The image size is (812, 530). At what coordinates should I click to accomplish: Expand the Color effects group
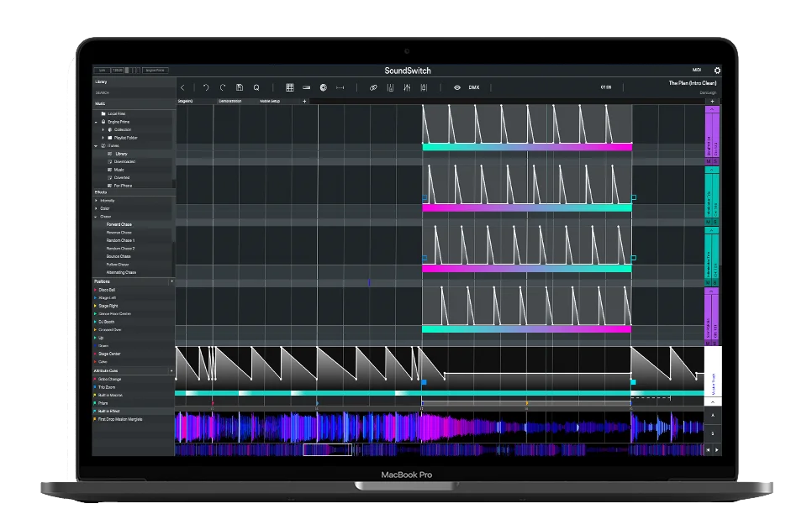[97, 208]
